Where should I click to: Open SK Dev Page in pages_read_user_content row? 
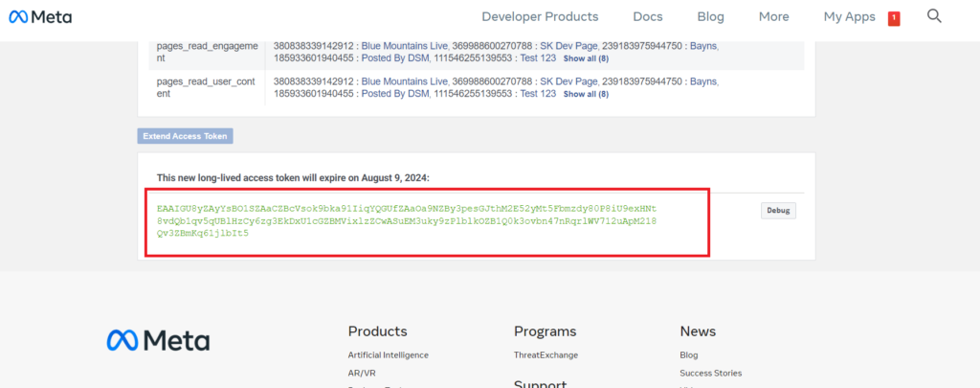pos(568,81)
